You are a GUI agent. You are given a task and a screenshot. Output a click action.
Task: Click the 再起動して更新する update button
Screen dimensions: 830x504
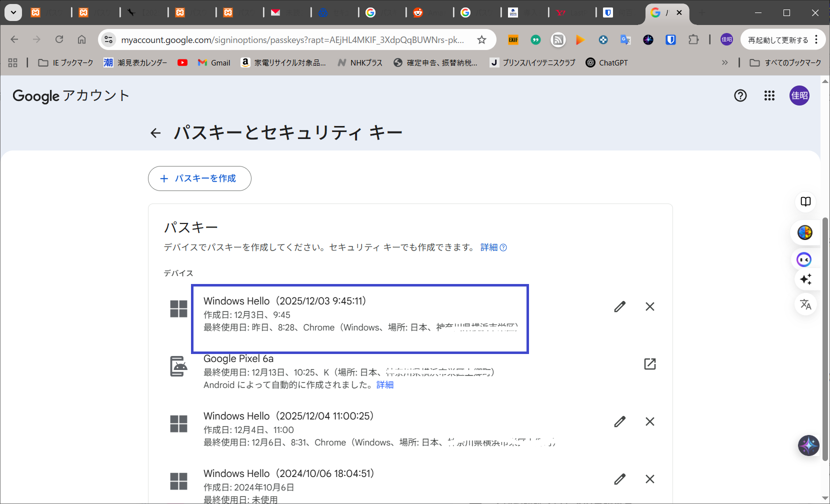pos(777,40)
